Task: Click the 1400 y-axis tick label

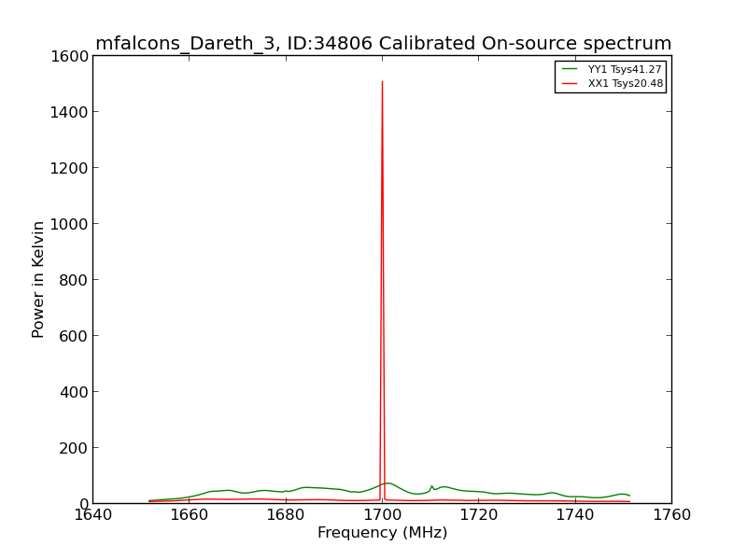Action: click(x=69, y=112)
